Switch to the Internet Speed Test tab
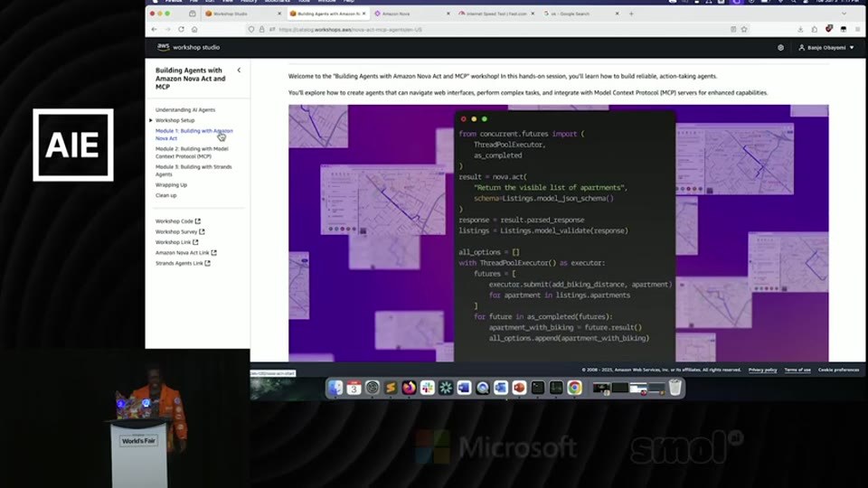This screenshot has height=488, width=868. click(x=496, y=14)
